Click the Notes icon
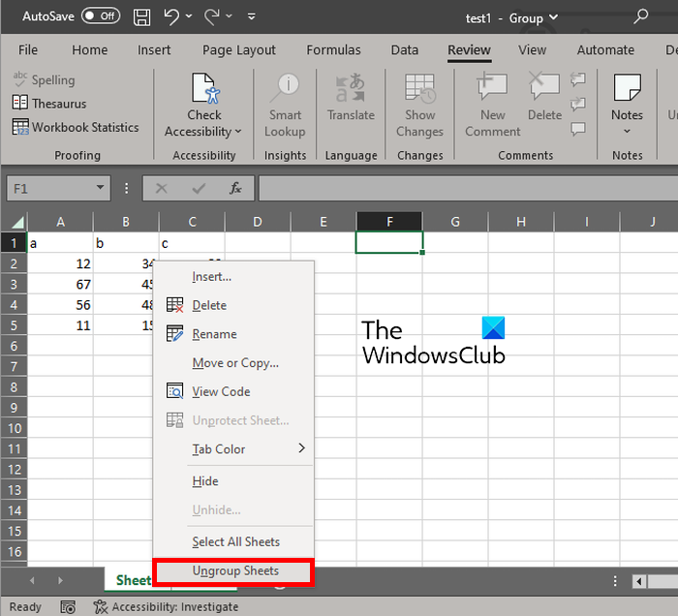 point(627,87)
